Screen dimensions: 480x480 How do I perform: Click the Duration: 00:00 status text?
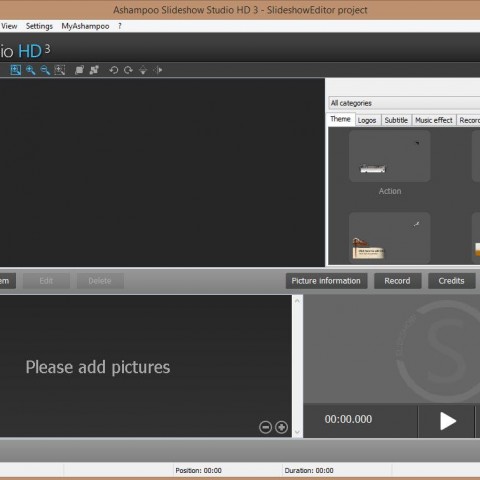309,471
